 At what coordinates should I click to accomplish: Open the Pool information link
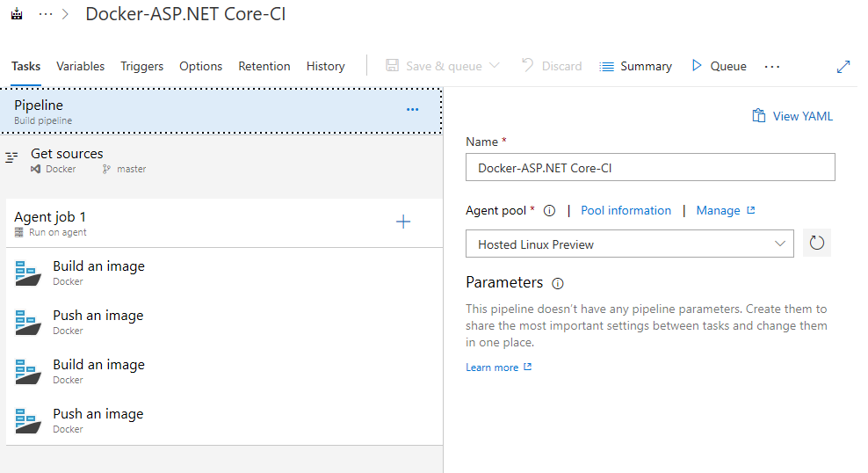pyautogui.click(x=626, y=210)
